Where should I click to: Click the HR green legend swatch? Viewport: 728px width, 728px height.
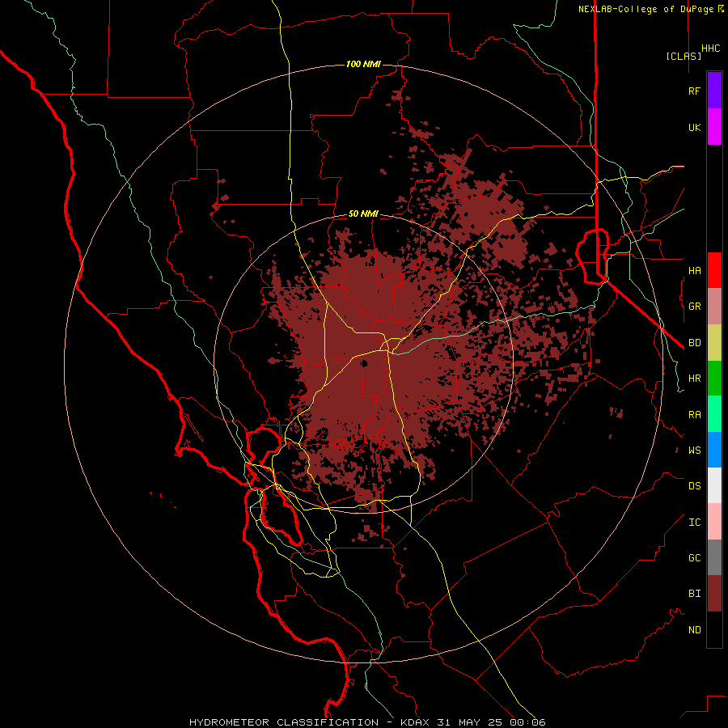714,379
